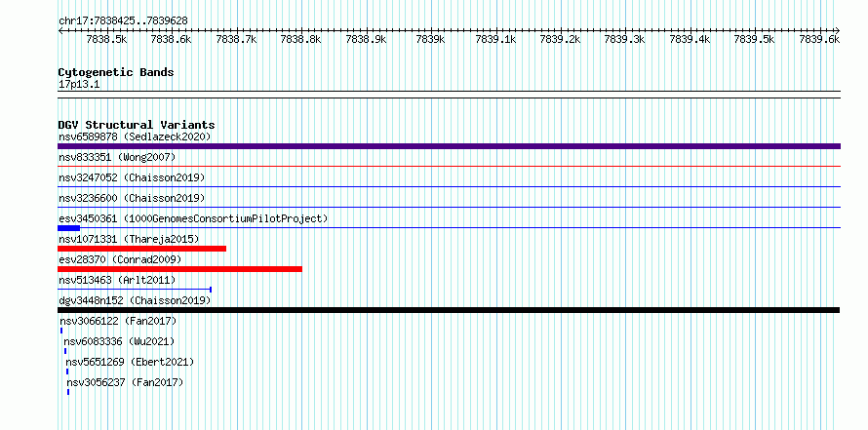
Task: Open the nsv513463 (Arlt2011) label
Action: (117, 280)
